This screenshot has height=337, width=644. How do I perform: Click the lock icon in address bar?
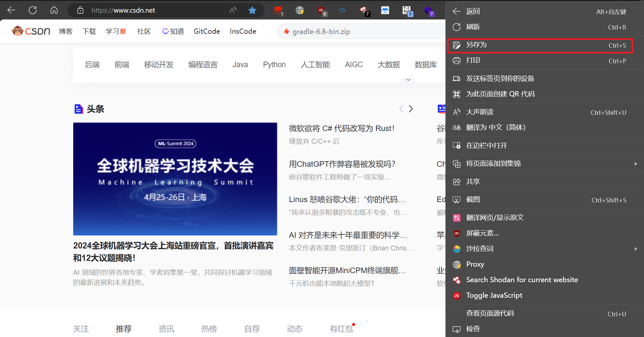[x=80, y=10]
